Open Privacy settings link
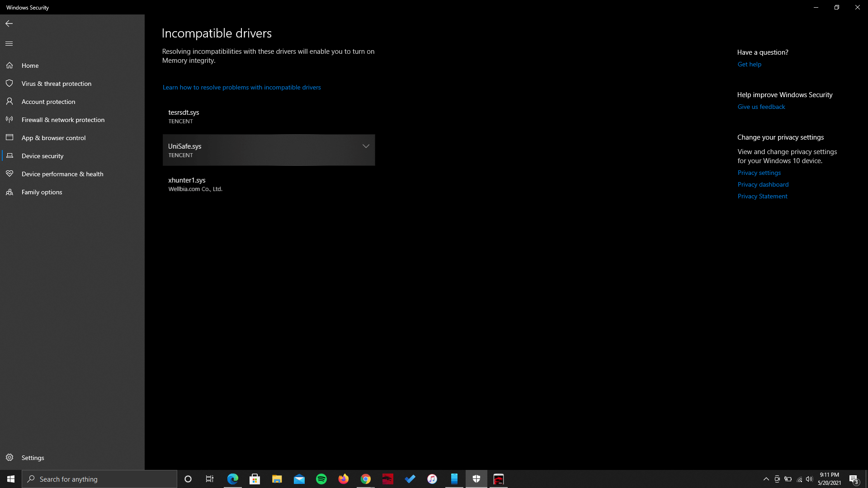The image size is (868, 488). (x=759, y=172)
